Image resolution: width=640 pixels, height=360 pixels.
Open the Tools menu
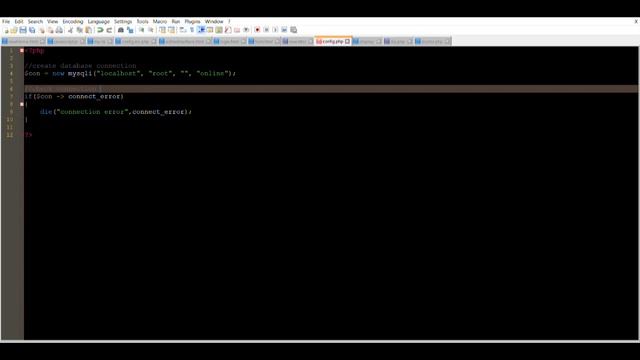pyautogui.click(x=142, y=21)
